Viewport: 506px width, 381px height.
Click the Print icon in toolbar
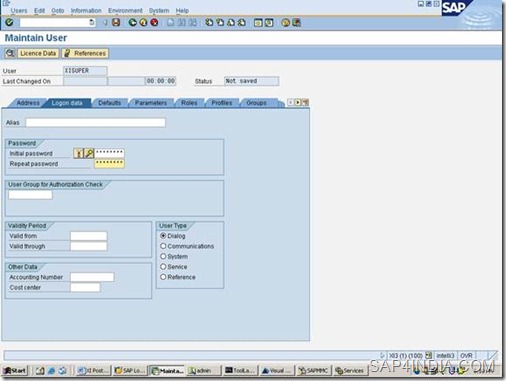click(170, 22)
